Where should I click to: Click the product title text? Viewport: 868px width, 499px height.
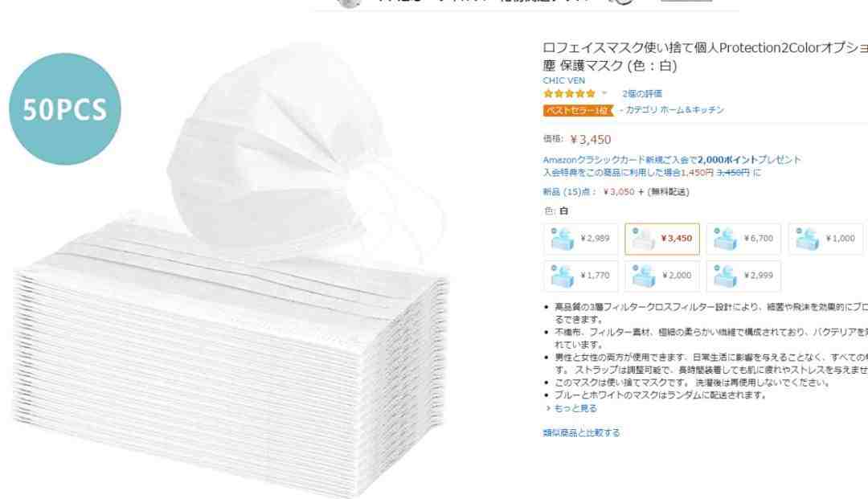tap(705, 56)
